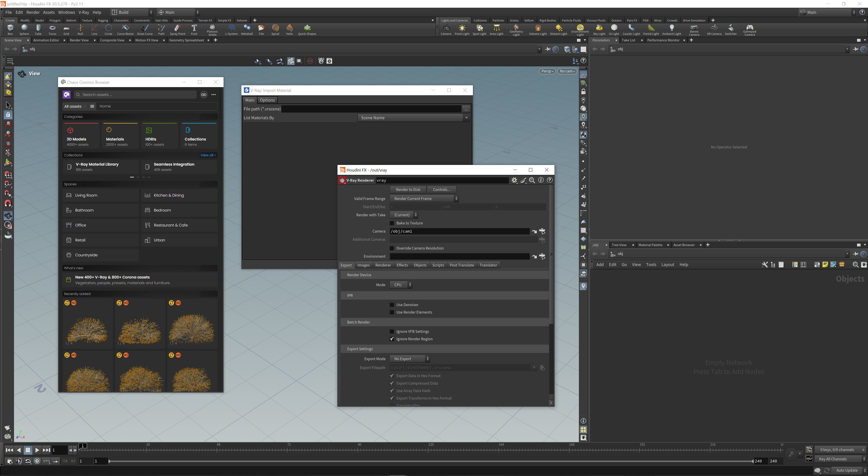Enable Use Denoiser checkbox
This screenshot has height=476, width=868.
click(x=392, y=305)
